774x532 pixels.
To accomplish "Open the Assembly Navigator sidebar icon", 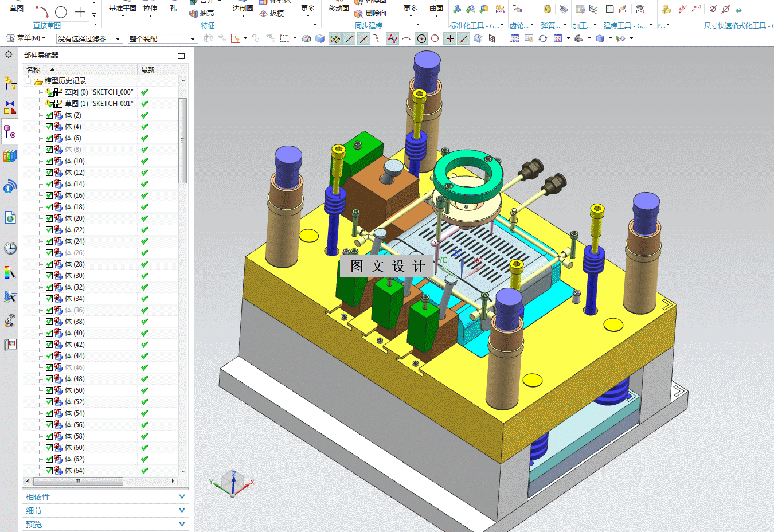I will tap(10, 83).
